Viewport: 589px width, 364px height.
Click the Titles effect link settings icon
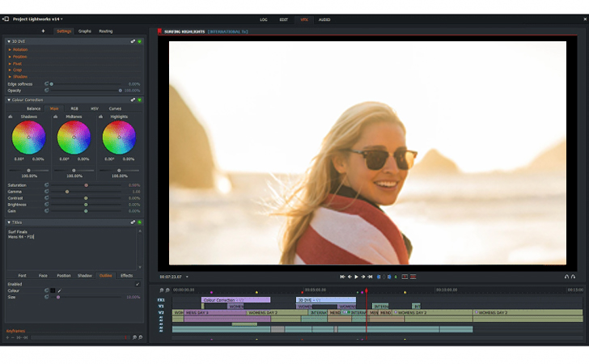tap(133, 222)
